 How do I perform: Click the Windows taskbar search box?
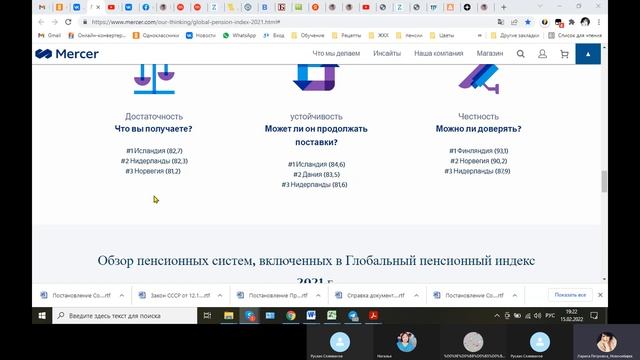[x=124, y=316]
